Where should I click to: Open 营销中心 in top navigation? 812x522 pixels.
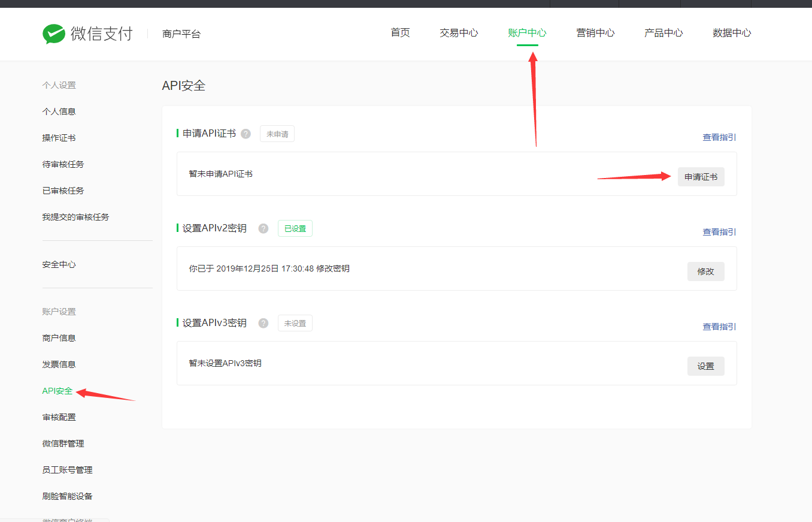[595, 33]
